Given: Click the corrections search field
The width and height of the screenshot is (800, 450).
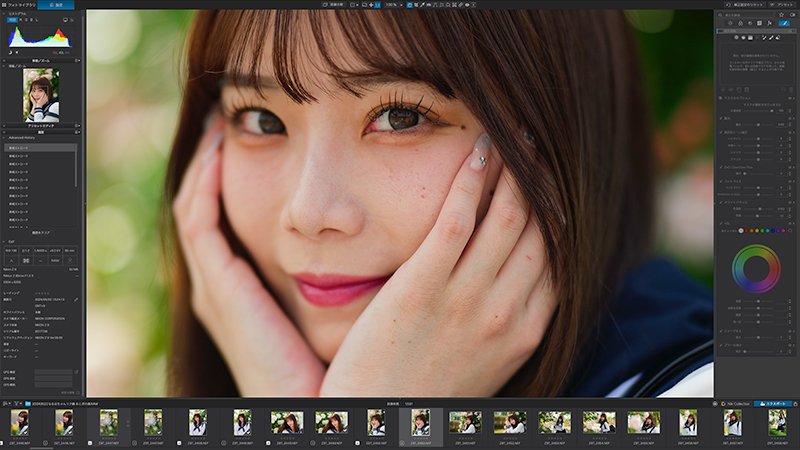Looking at the screenshot, I should [x=745, y=15].
